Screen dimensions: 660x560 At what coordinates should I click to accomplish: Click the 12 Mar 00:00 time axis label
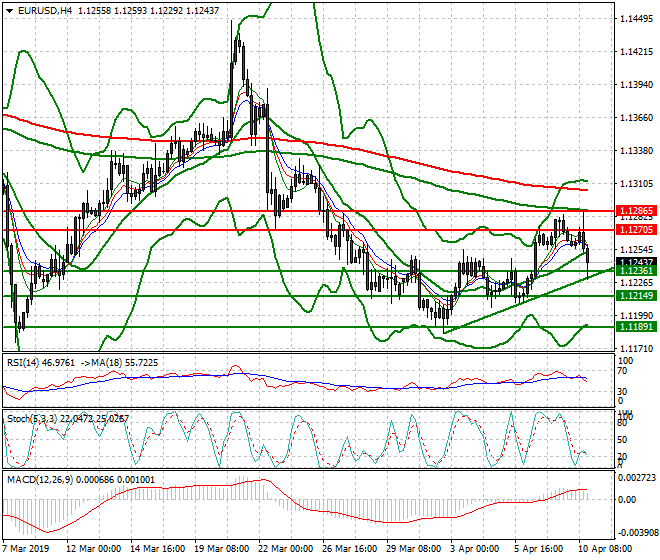pos(94,549)
